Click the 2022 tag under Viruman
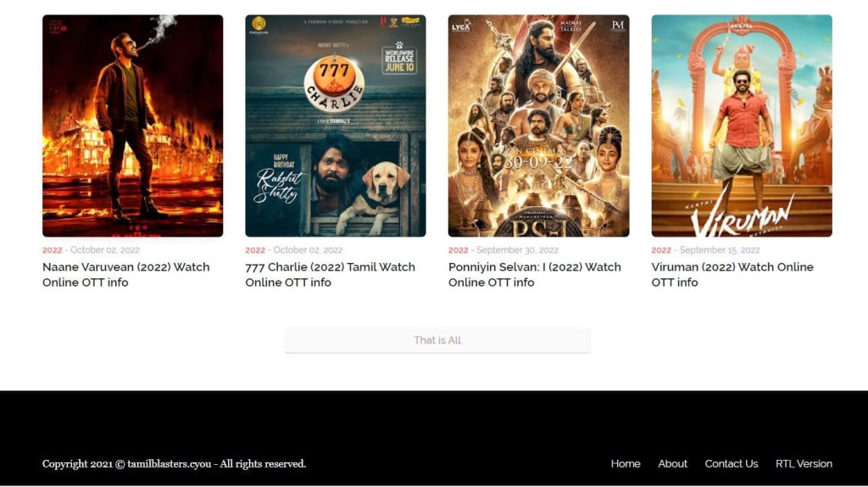Image resolution: width=868 pixels, height=487 pixels. pos(661,250)
